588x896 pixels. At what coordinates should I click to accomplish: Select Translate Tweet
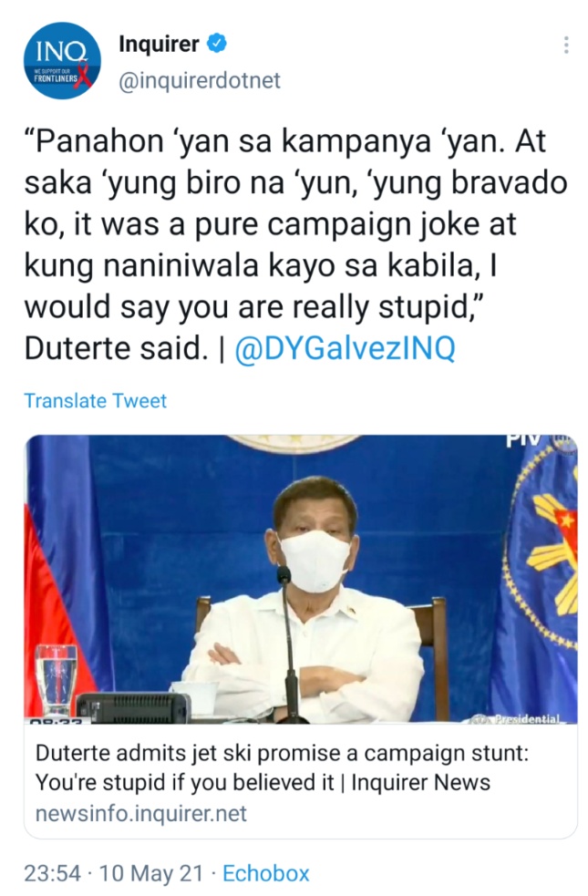96,400
